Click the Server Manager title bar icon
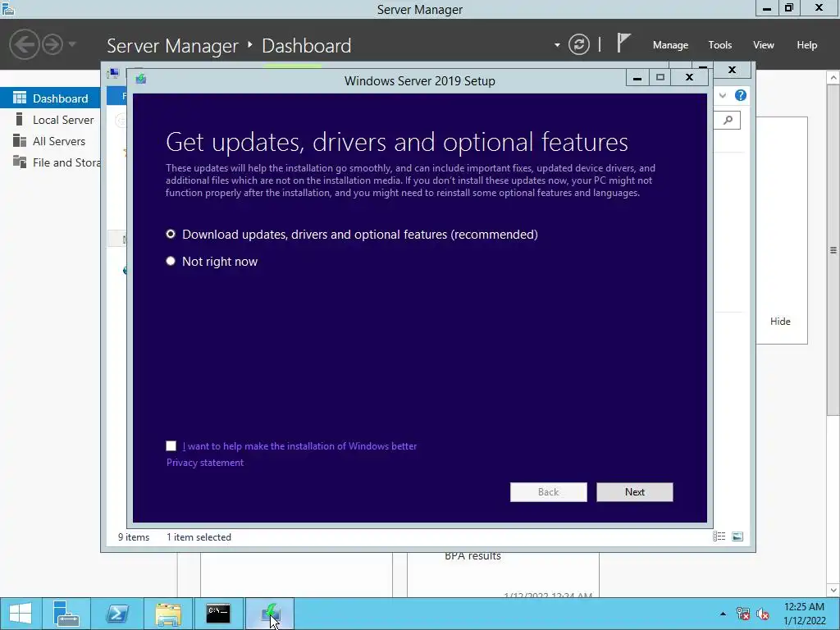Screen dimensions: 840x630 (7, 8)
